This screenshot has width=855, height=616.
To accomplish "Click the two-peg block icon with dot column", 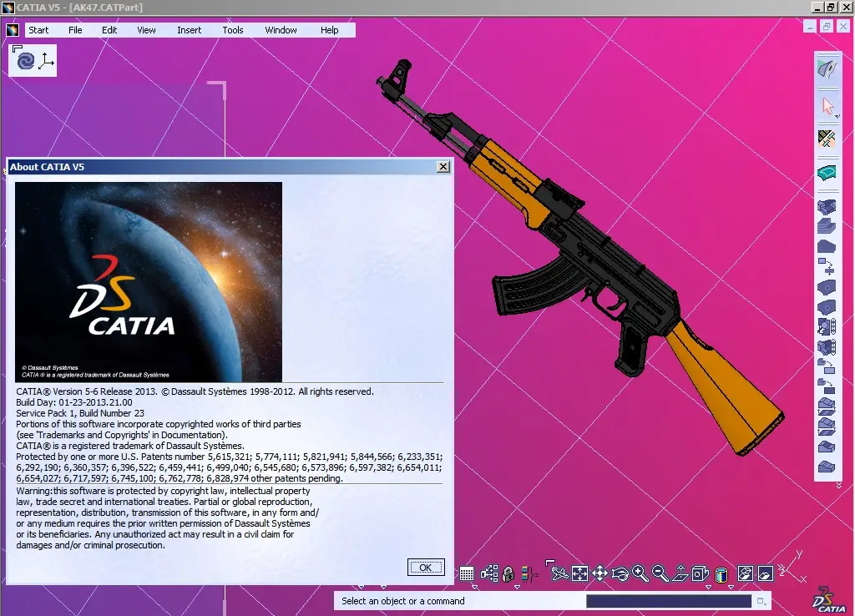I will click(x=827, y=346).
